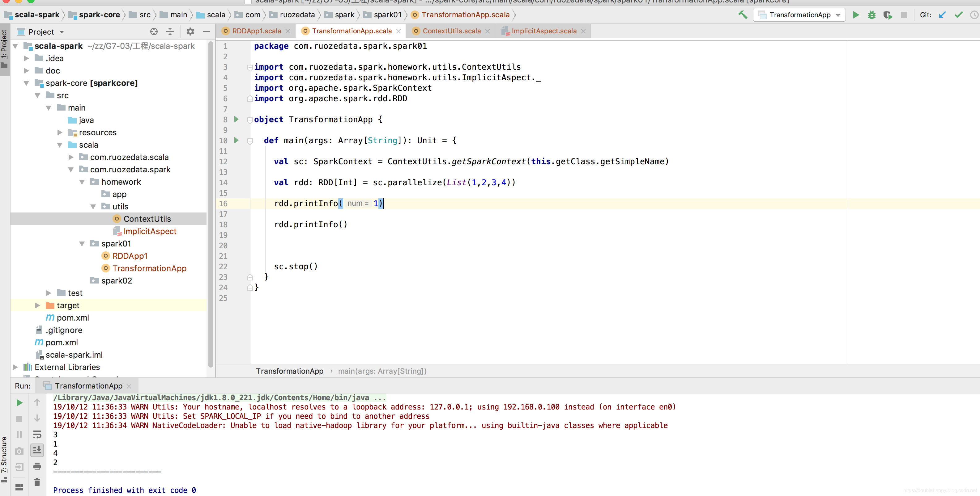Rerun the program in the Run panel
The height and width of the screenshot is (496, 980).
[19, 402]
